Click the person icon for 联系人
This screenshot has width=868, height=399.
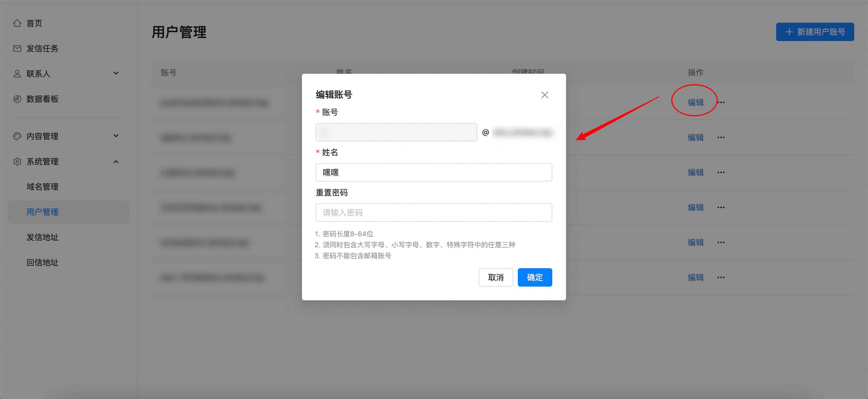click(17, 74)
